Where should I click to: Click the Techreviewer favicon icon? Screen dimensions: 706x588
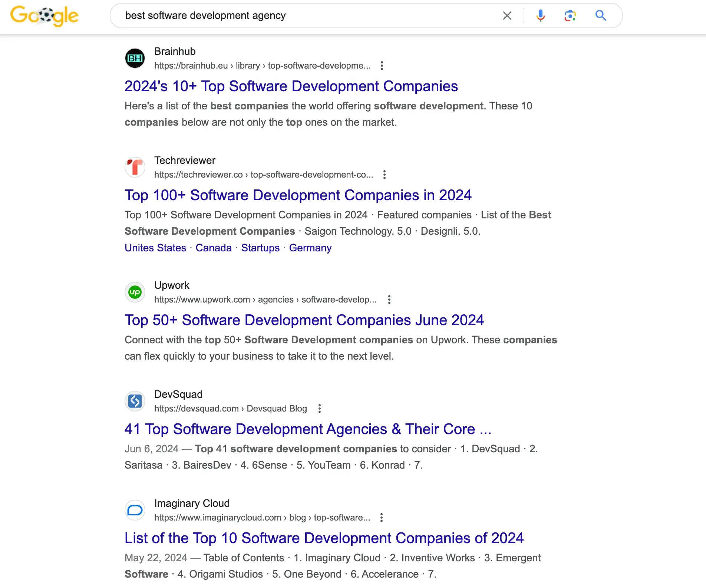[135, 167]
